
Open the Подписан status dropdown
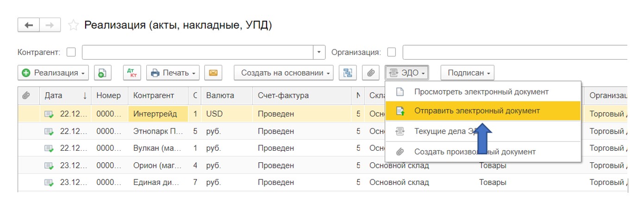pyautogui.click(x=467, y=73)
